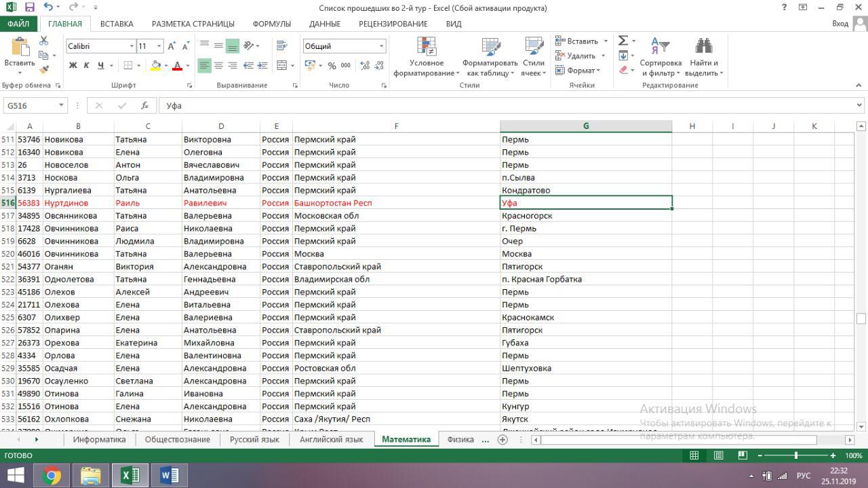Increase font size with the larger A

tap(172, 46)
